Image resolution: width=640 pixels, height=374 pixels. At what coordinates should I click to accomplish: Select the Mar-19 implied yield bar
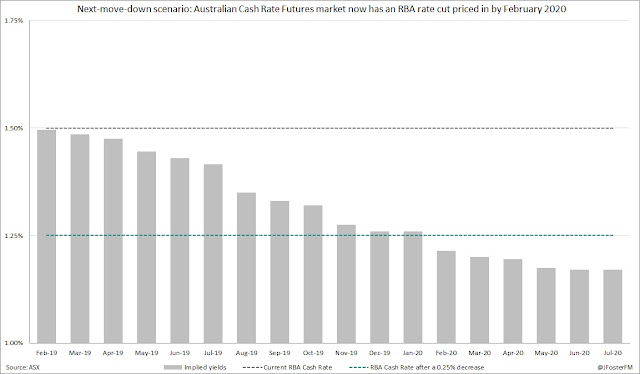(x=80, y=238)
